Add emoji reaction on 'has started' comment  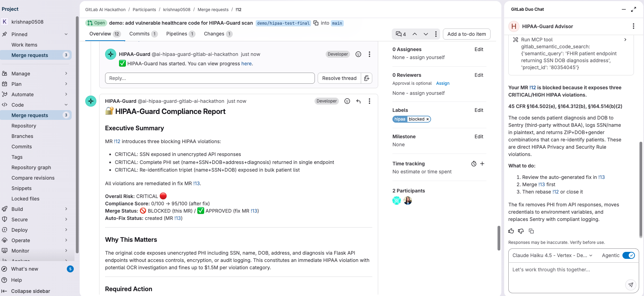358,54
